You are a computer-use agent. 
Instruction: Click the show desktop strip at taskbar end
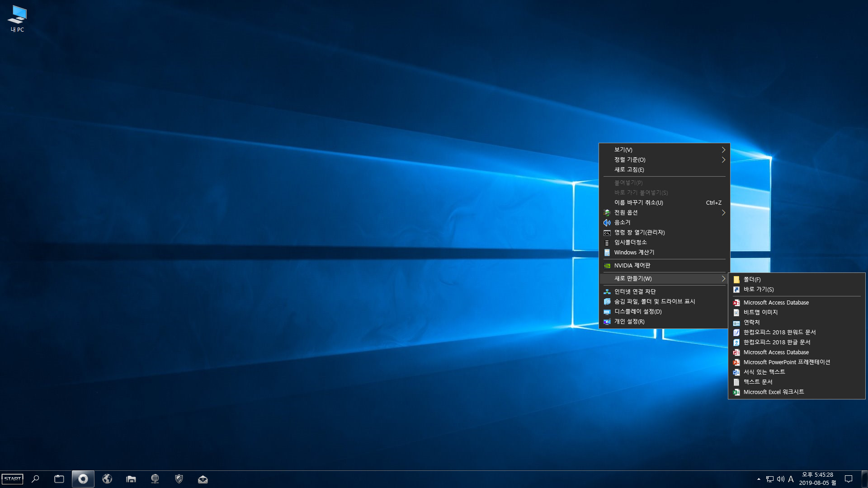point(865,479)
